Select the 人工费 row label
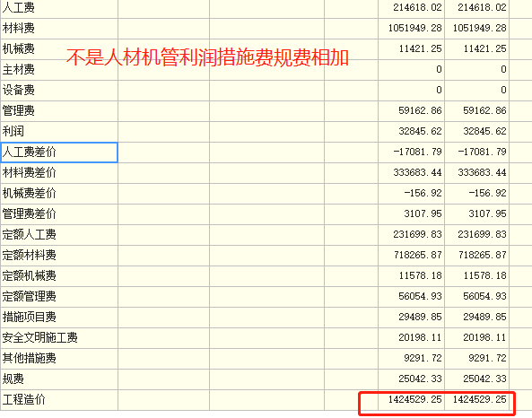The width and height of the screenshot is (532, 418). [18, 7]
